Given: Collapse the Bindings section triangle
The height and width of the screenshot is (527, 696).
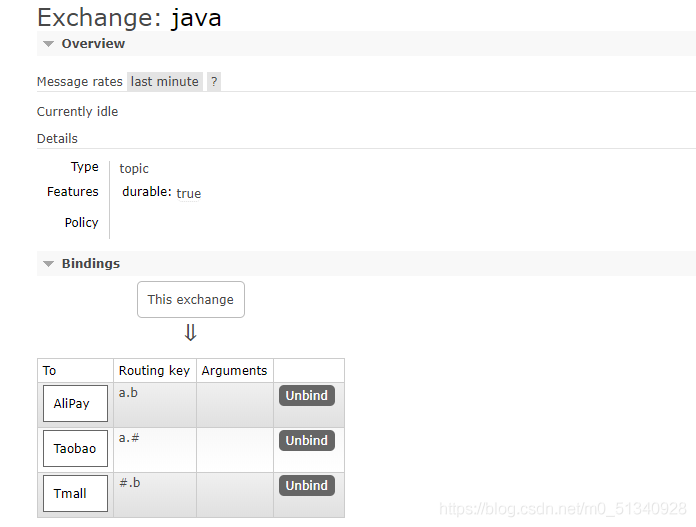Looking at the screenshot, I should coord(48,264).
